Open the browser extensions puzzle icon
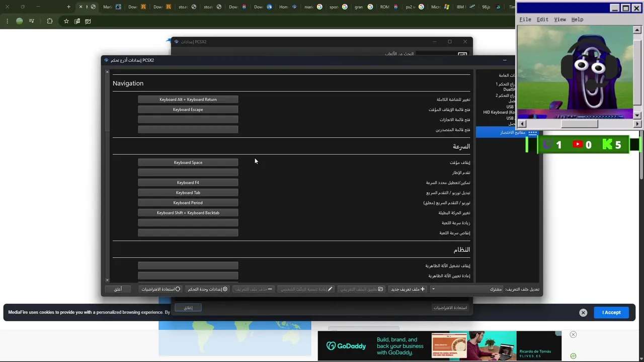The width and height of the screenshot is (644, 362). point(49,21)
